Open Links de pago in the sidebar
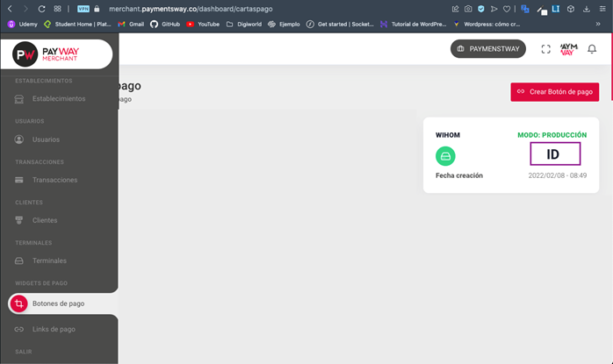The width and height of the screenshot is (613, 364). [54, 329]
